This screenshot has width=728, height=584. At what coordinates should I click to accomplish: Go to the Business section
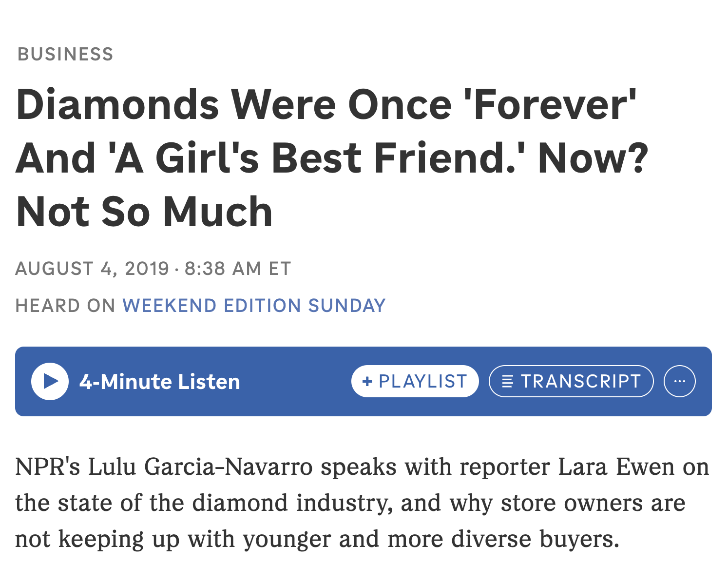coord(65,54)
